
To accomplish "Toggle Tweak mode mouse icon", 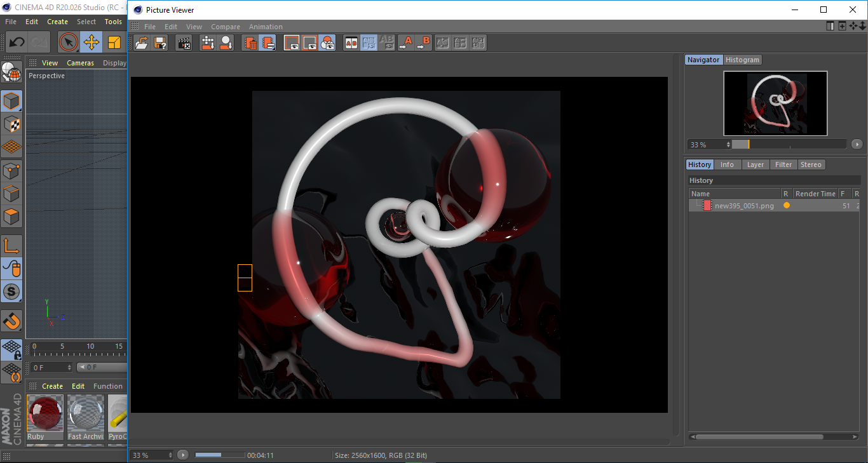I will pos(11,269).
